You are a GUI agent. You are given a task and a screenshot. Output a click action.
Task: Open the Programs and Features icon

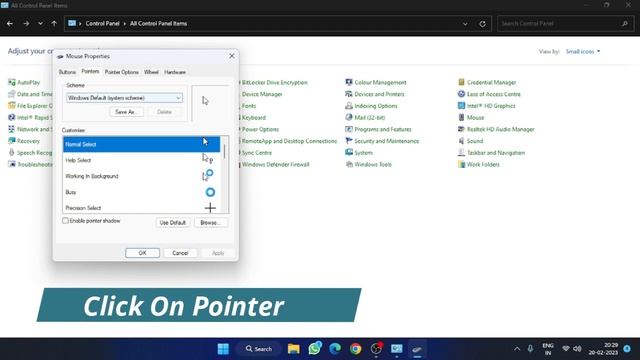point(349,129)
